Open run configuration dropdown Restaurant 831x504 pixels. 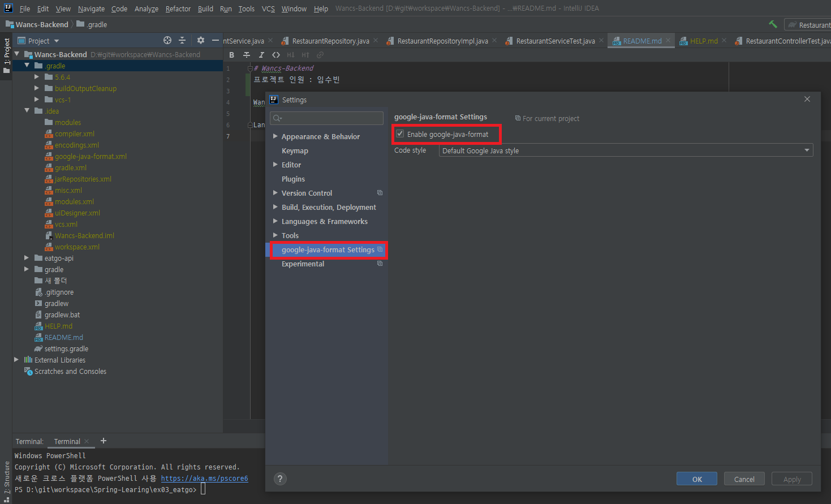coord(808,25)
